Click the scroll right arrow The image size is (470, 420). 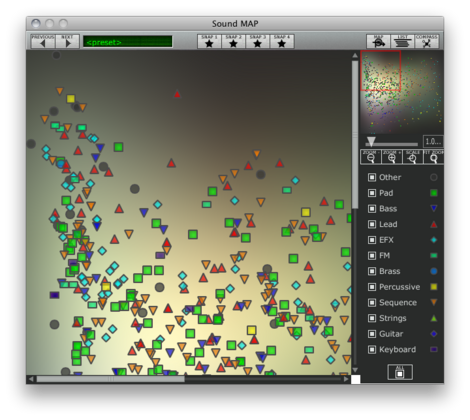346,379
